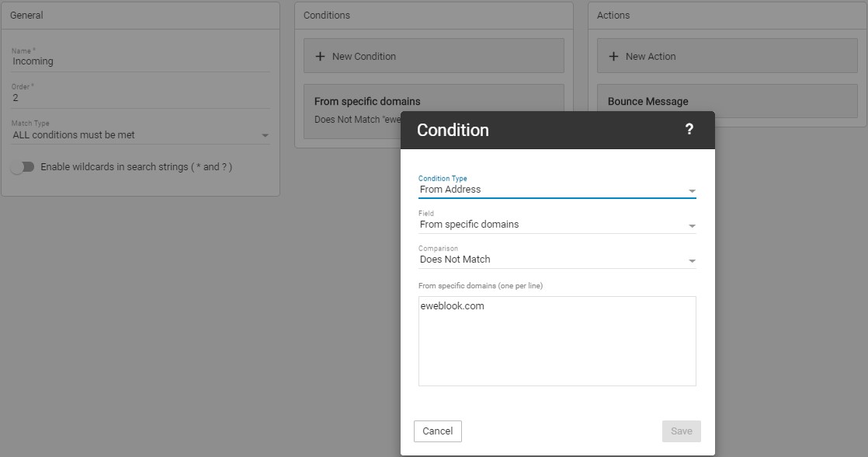Image resolution: width=868 pixels, height=457 pixels.
Task: Open the Bounce Message action entry
Action: (x=648, y=102)
